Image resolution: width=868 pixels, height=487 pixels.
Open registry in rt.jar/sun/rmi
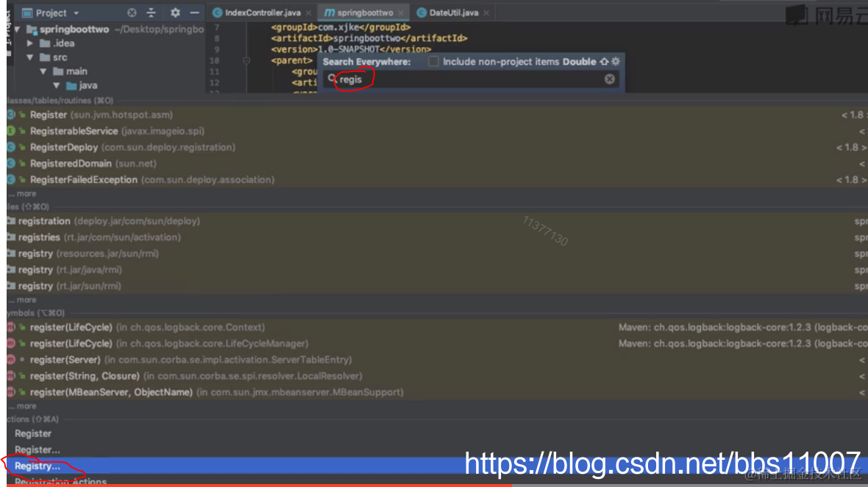point(438,286)
